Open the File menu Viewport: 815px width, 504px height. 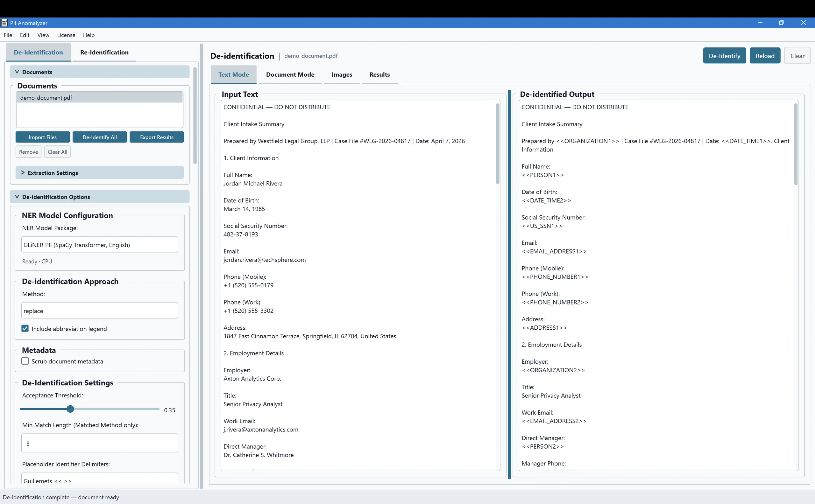tap(8, 35)
